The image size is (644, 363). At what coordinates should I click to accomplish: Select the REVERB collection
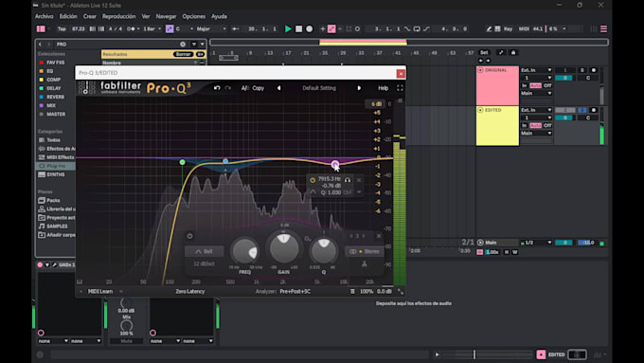[55, 97]
